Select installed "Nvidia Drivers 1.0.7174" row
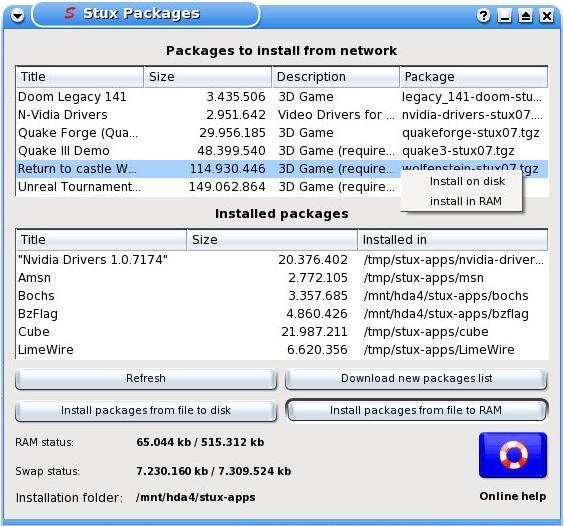 [x=282, y=260]
